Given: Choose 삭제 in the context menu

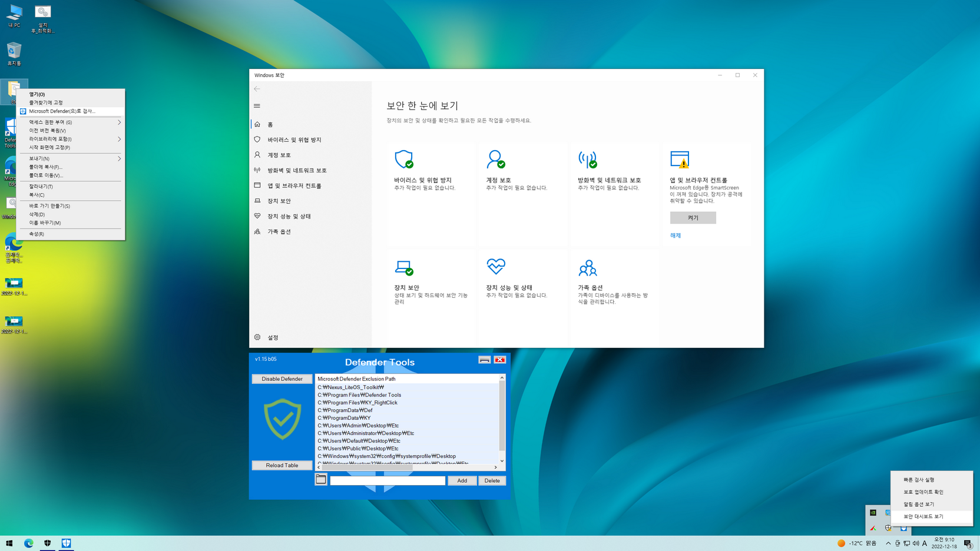Looking at the screenshot, I should pyautogui.click(x=71, y=214).
